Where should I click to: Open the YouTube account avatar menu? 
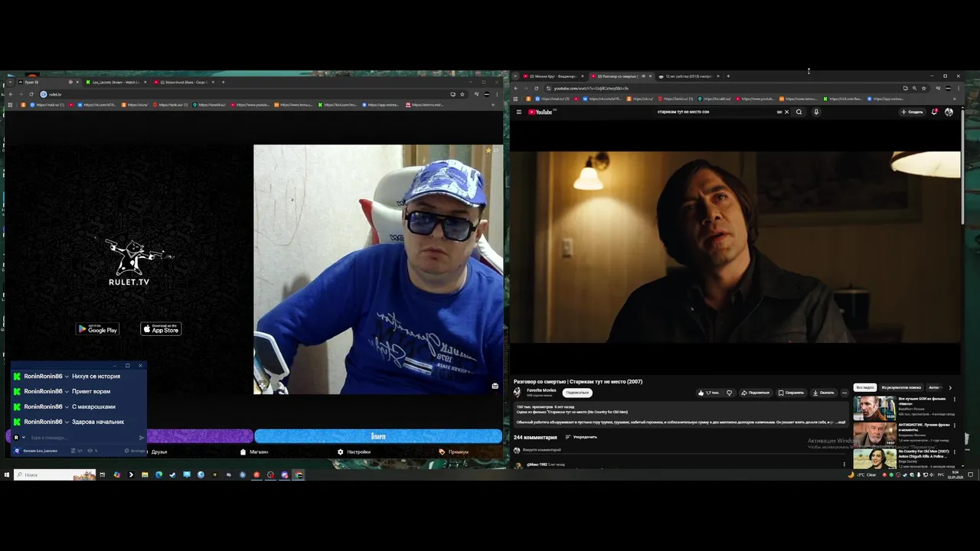point(949,112)
